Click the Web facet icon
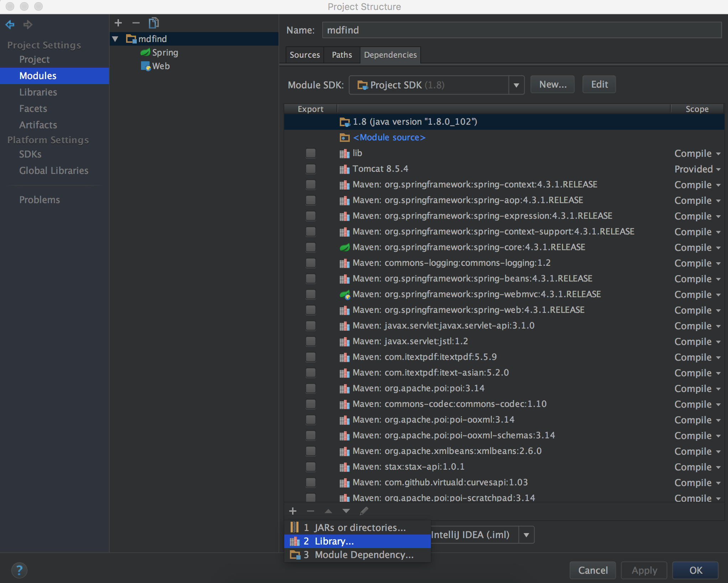 click(146, 66)
